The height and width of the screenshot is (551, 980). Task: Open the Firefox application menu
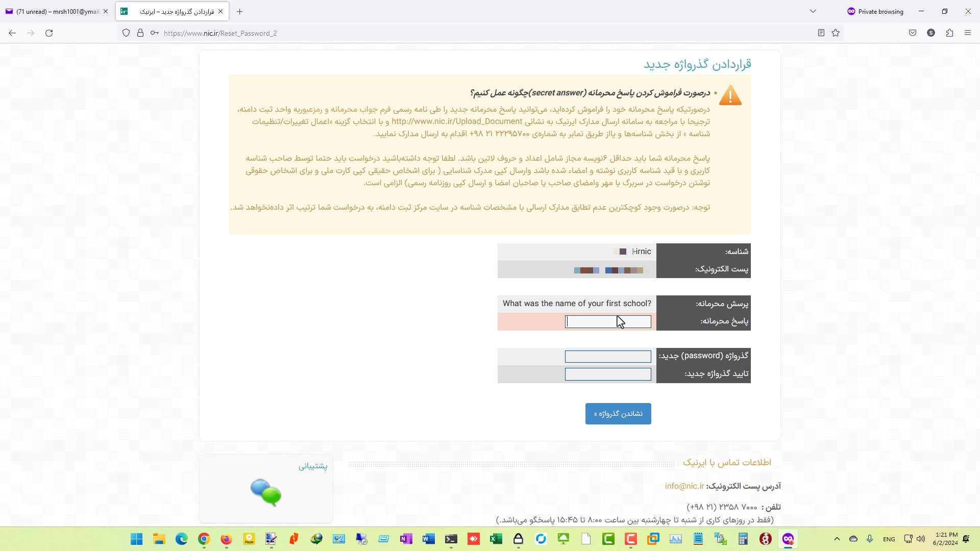968,33
